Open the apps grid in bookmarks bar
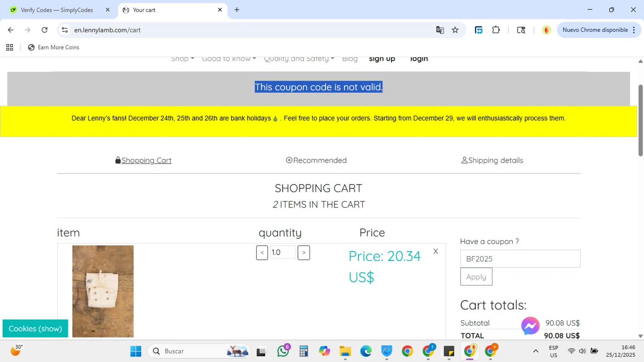Viewport: 644px width, 362px height. pyautogui.click(x=9, y=48)
